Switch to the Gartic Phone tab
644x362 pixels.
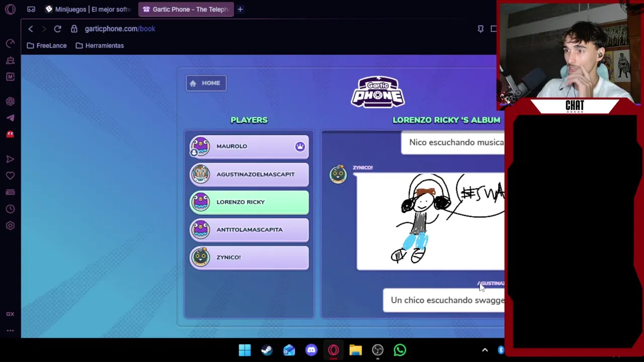click(186, 9)
